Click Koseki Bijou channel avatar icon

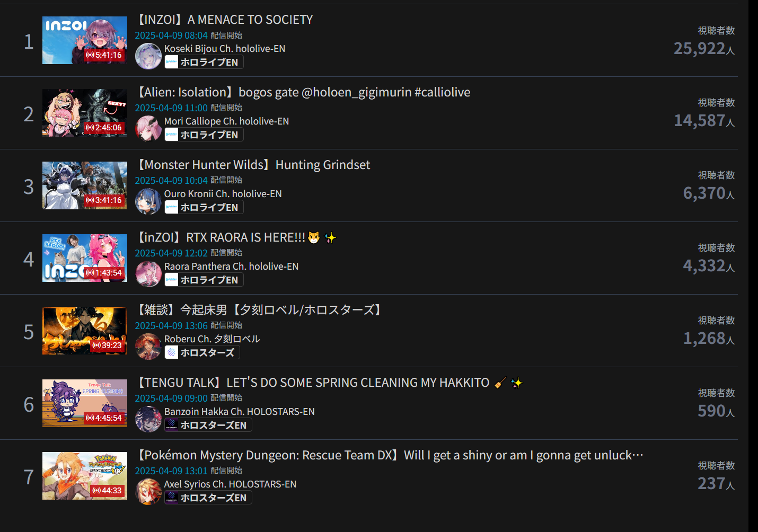pos(148,56)
